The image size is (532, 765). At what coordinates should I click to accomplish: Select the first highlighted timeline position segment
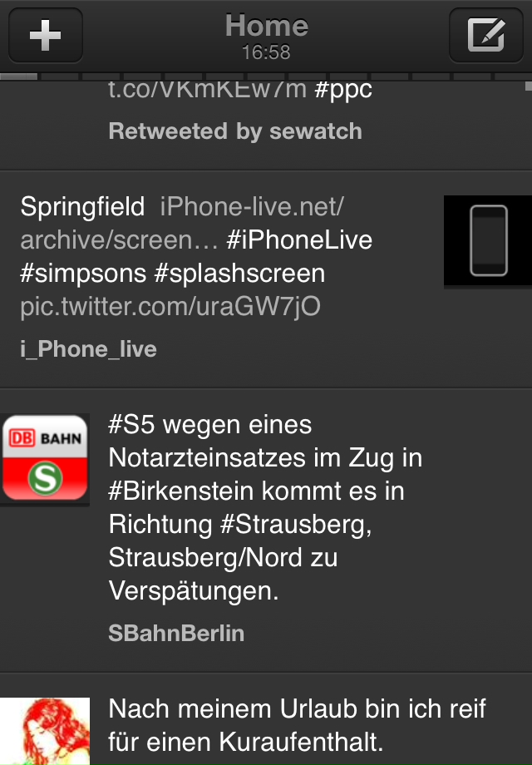coord(18,76)
